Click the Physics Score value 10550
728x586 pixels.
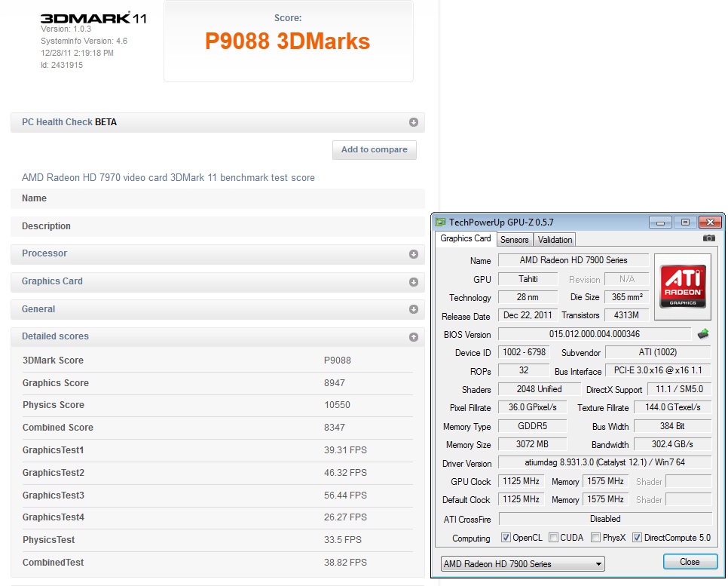coord(337,405)
